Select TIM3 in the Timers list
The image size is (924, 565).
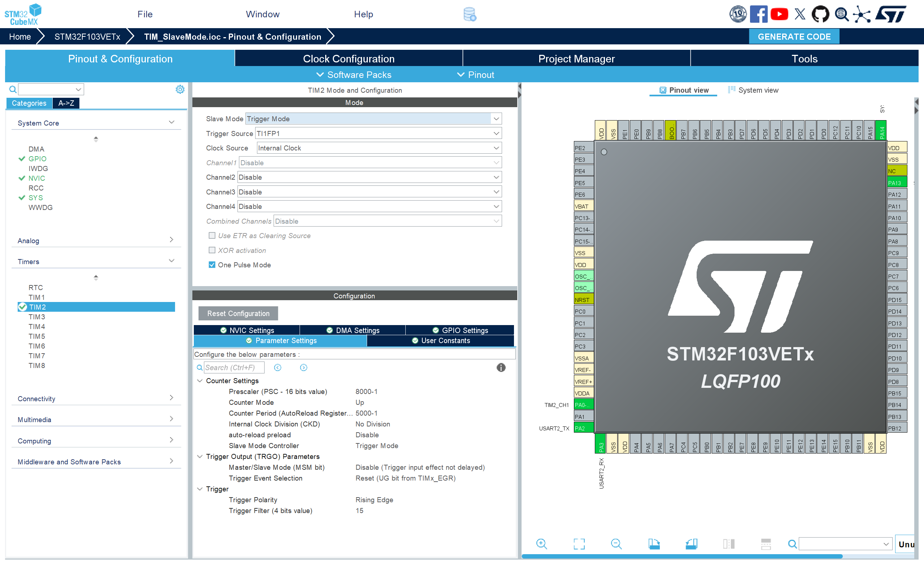(37, 317)
